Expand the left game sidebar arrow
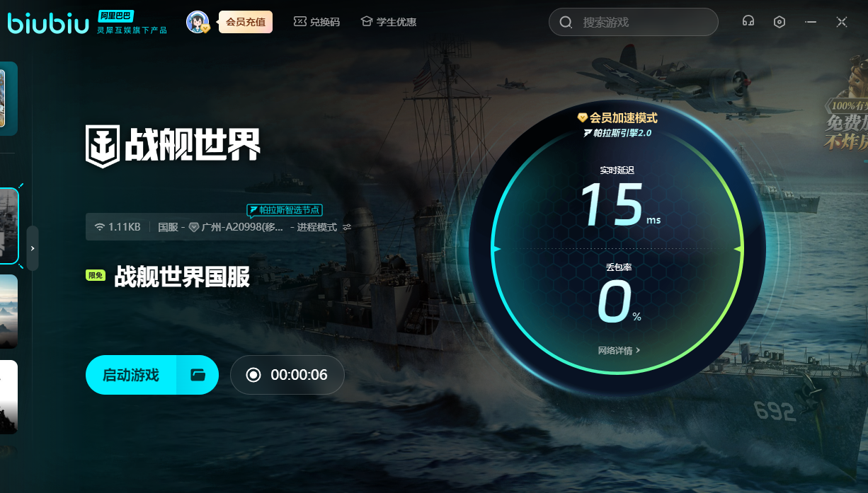 (x=33, y=248)
